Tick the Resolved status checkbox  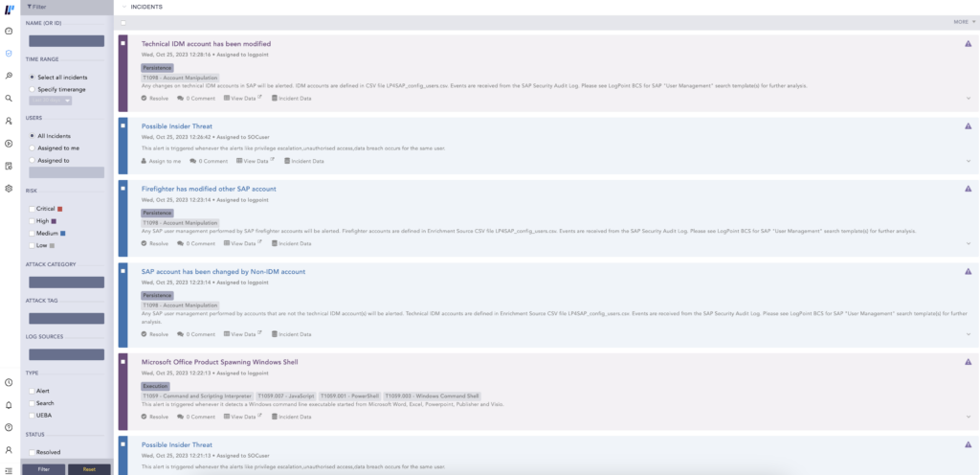[x=32, y=452]
